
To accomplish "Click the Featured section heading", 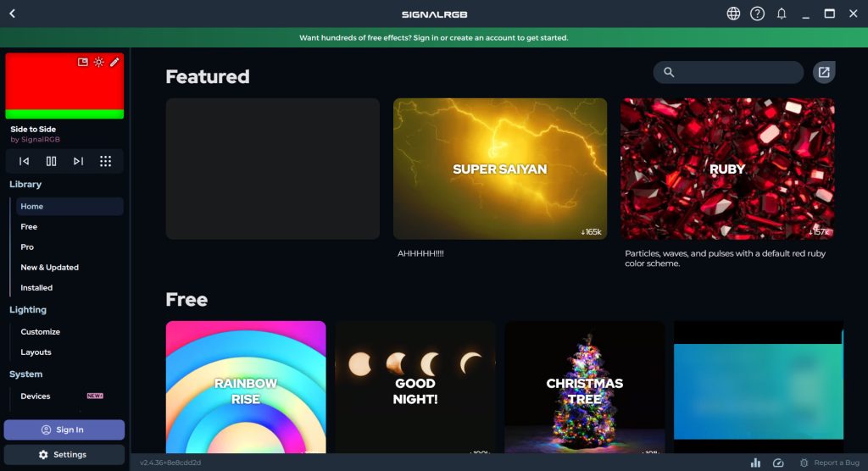I will click(x=208, y=76).
